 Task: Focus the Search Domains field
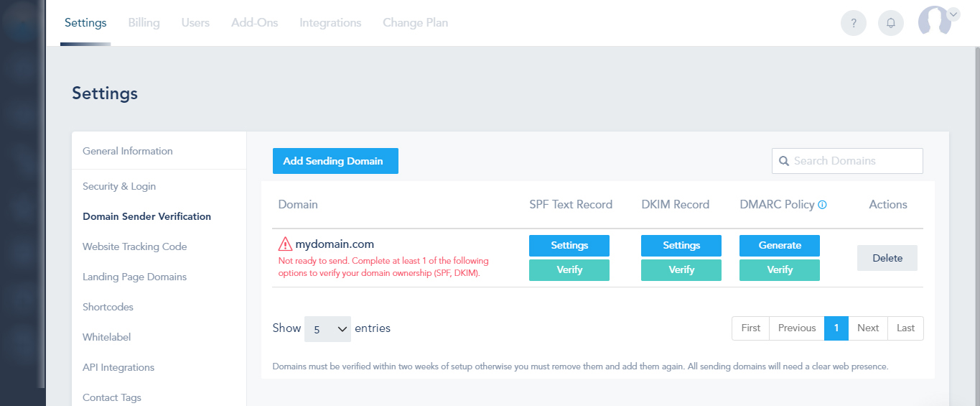pyautogui.click(x=854, y=161)
